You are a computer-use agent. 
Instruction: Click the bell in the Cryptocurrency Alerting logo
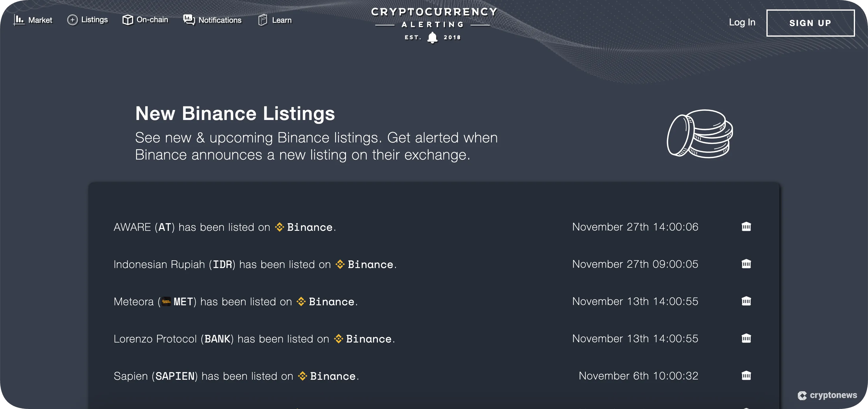click(x=432, y=38)
